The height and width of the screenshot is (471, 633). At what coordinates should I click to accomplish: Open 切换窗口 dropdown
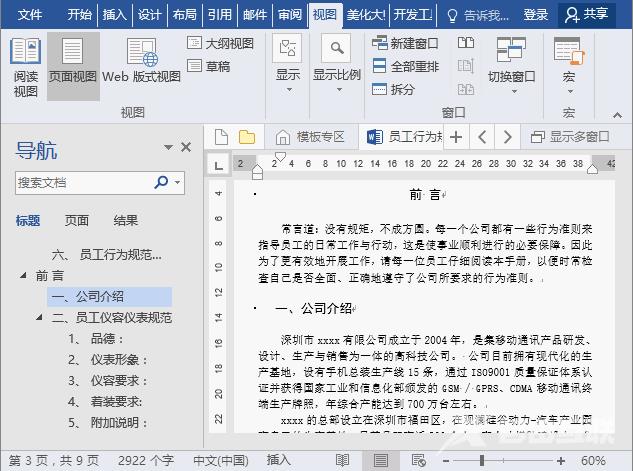511,65
